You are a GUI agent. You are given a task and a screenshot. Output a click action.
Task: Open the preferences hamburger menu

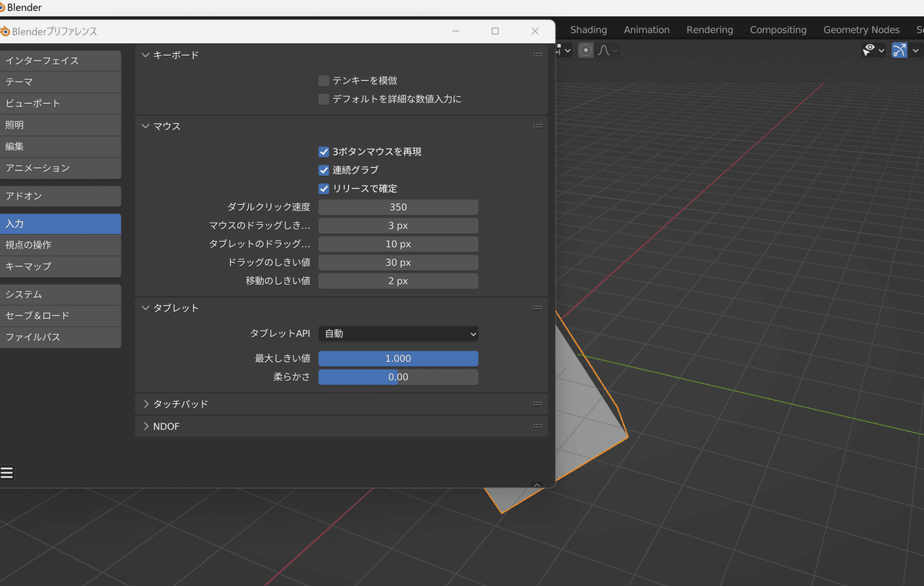coord(7,473)
